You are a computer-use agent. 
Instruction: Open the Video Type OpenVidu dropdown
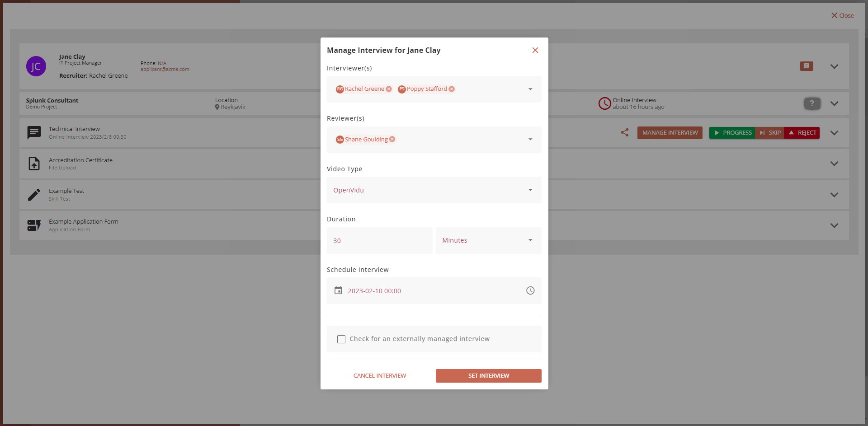tap(530, 190)
